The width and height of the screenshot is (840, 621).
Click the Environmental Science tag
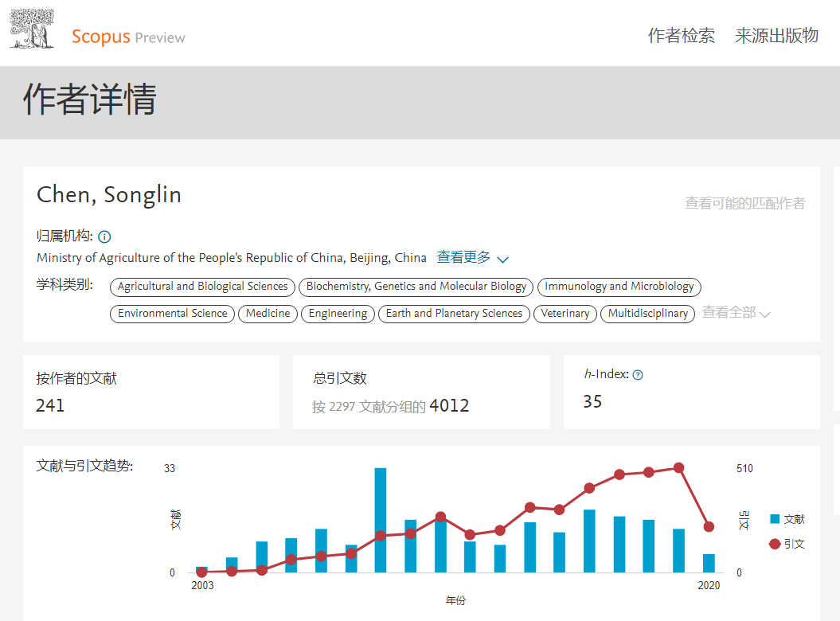(x=173, y=314)
